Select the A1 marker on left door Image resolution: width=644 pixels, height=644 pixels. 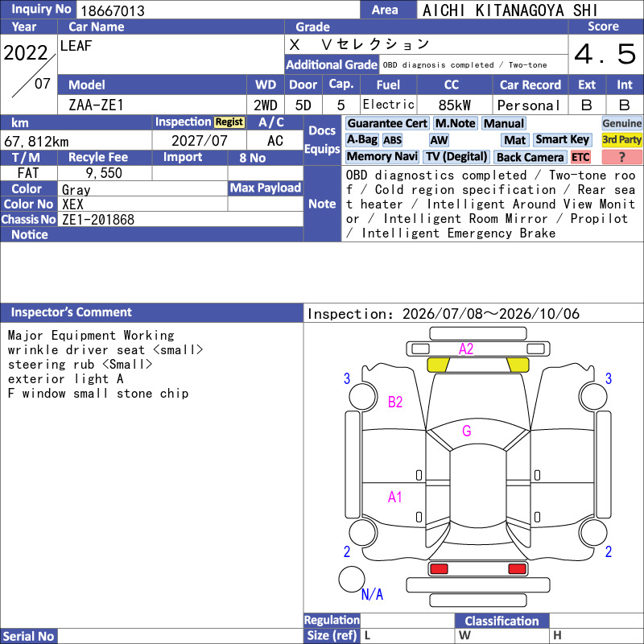click(394, 497)
